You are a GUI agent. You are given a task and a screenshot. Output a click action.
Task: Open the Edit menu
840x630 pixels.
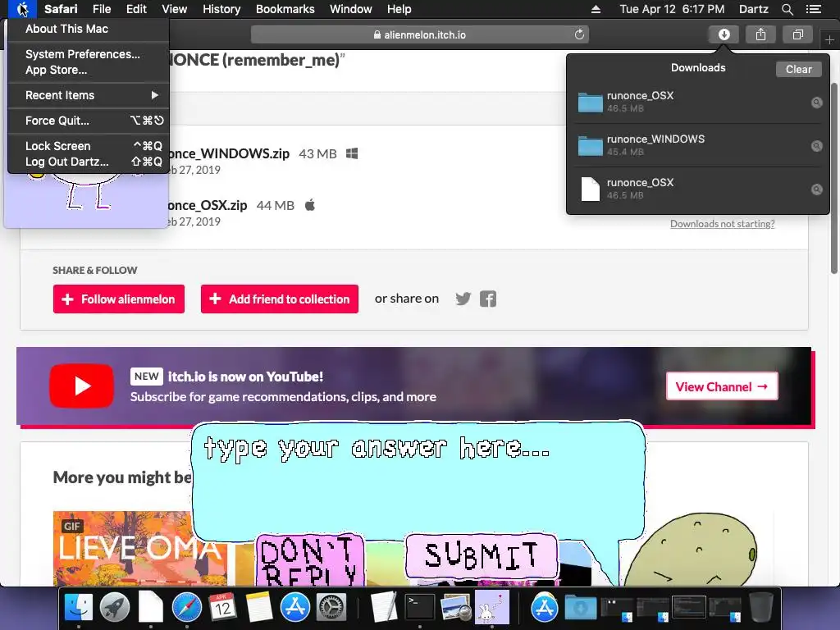(136, 9)
